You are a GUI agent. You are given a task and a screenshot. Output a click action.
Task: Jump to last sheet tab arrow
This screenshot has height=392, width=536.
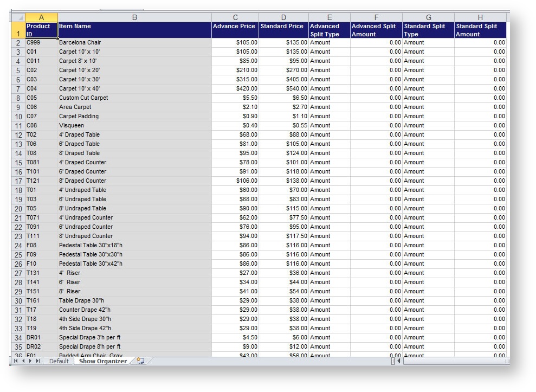(x=38, y=361)
